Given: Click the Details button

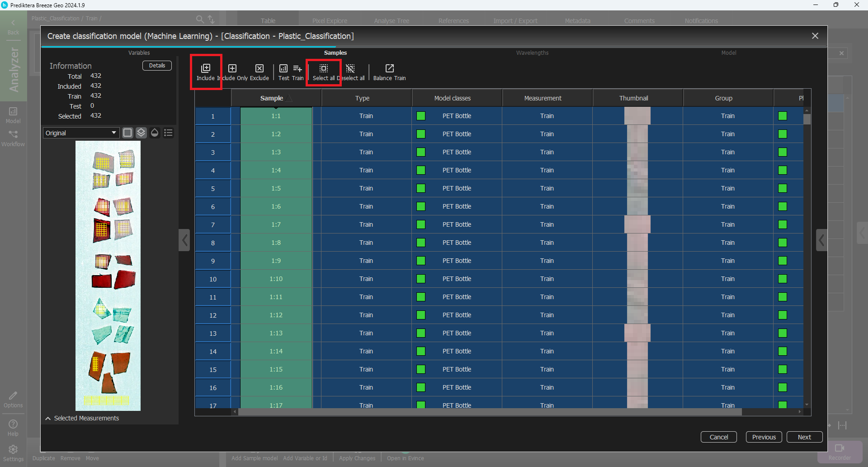Looking at the screenshot, I should point(157,66).
